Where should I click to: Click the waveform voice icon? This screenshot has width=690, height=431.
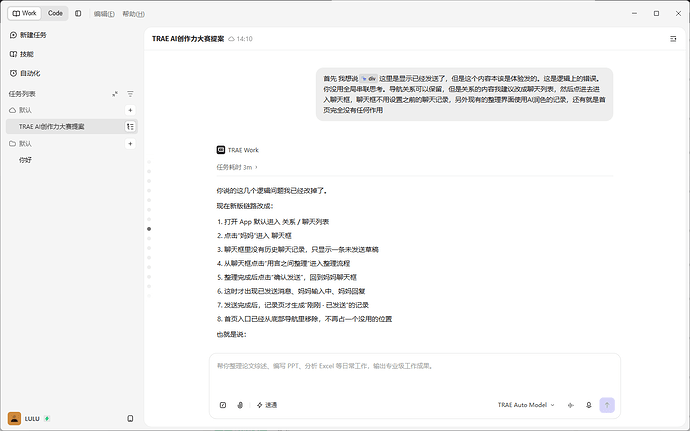coord(571,405)
